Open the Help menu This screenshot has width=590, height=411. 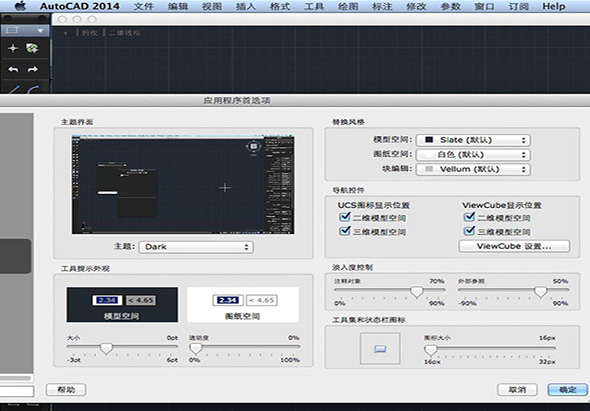pyautogui.click(x=554, y=6)
